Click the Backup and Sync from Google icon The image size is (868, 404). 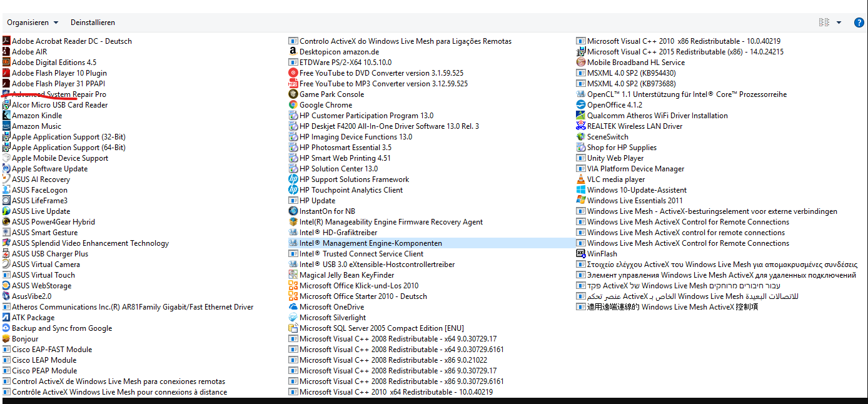(6, 328)
